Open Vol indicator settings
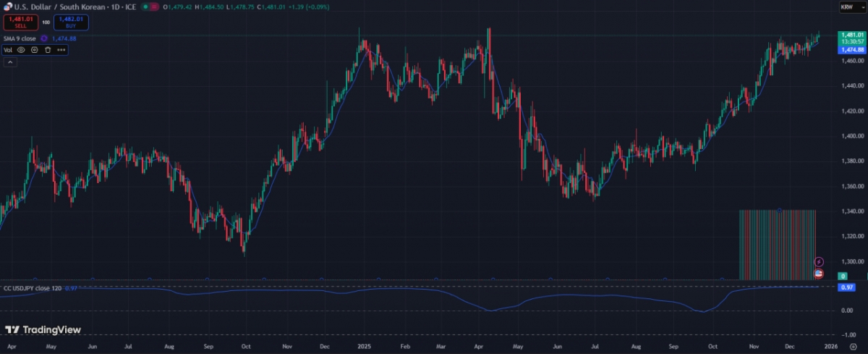 [x=34, y=50]
